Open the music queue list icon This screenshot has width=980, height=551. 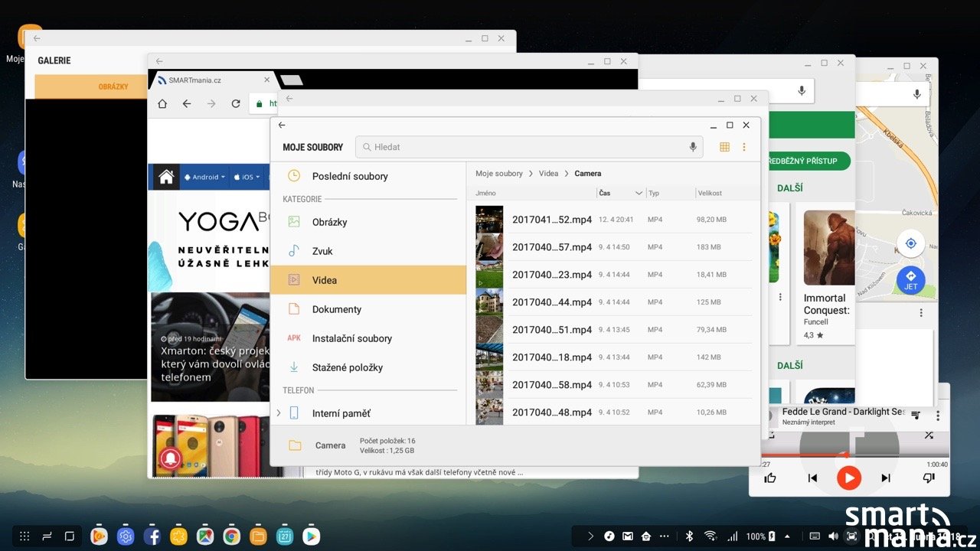[x=916, y=415]
